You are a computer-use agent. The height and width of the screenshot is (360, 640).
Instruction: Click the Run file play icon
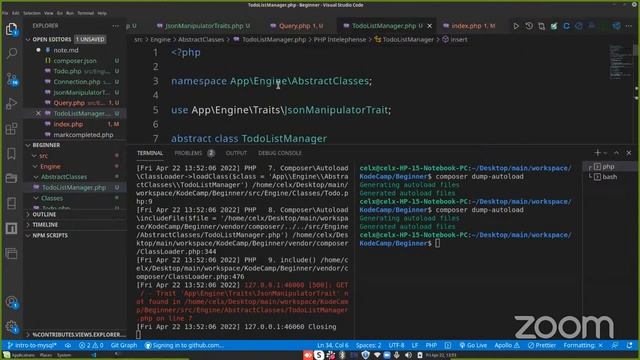point(516,26)
